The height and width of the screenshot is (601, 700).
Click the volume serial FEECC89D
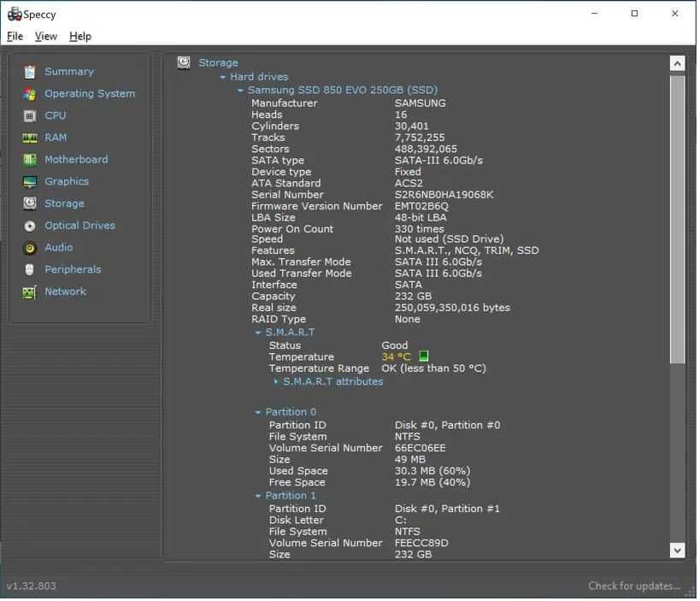pyautogui.click(x=421, y=543)
